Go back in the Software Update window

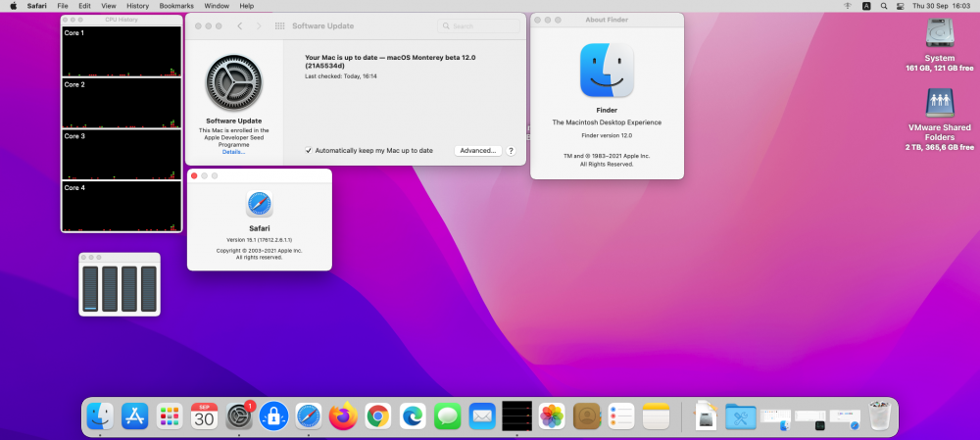[240, 25]
